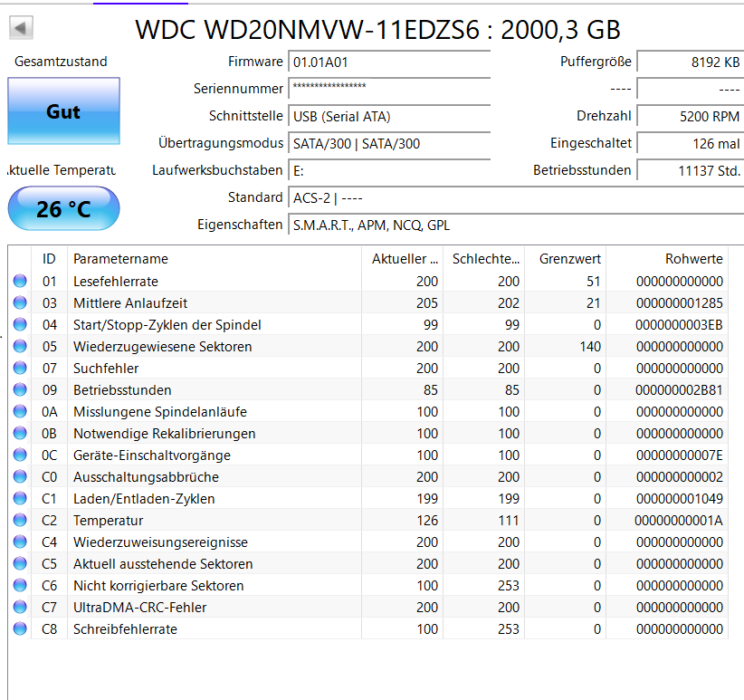Click status dot for Ausschaltungsabbrüche
The width and height of the screenshot is (744, 700).
(x=20, y=477)
